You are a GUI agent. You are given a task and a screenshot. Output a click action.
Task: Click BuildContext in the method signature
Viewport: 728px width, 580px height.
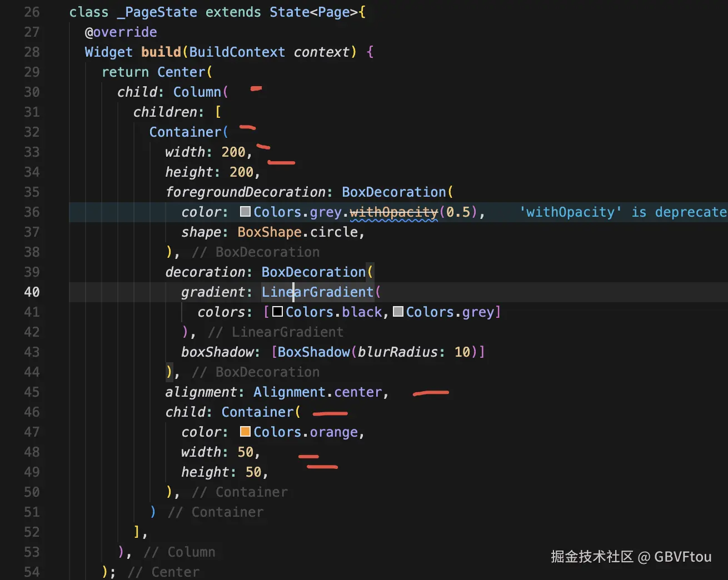(x=237, y=52)
